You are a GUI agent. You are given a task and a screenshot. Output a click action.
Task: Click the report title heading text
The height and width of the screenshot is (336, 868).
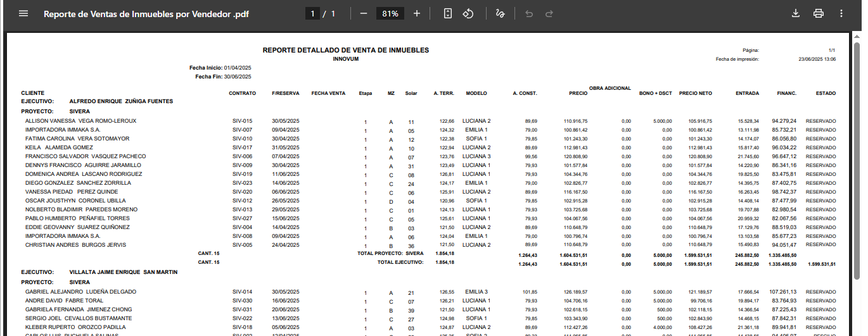[345, 50]
